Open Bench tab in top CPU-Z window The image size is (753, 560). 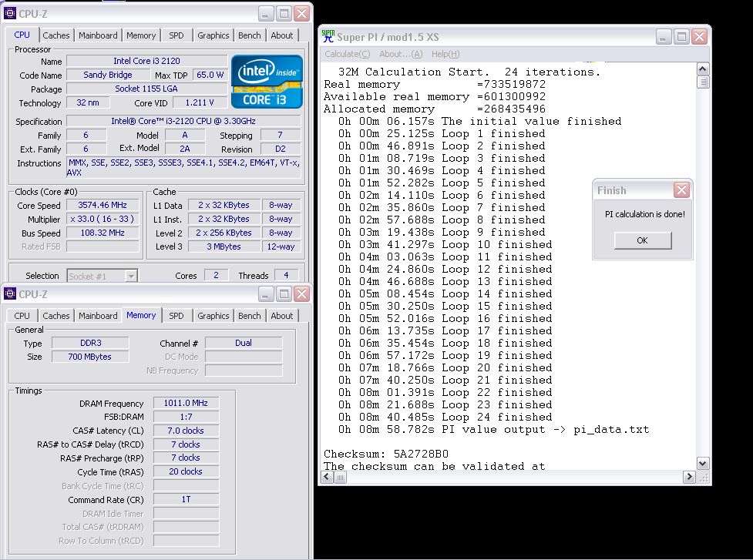pos(250,35)
